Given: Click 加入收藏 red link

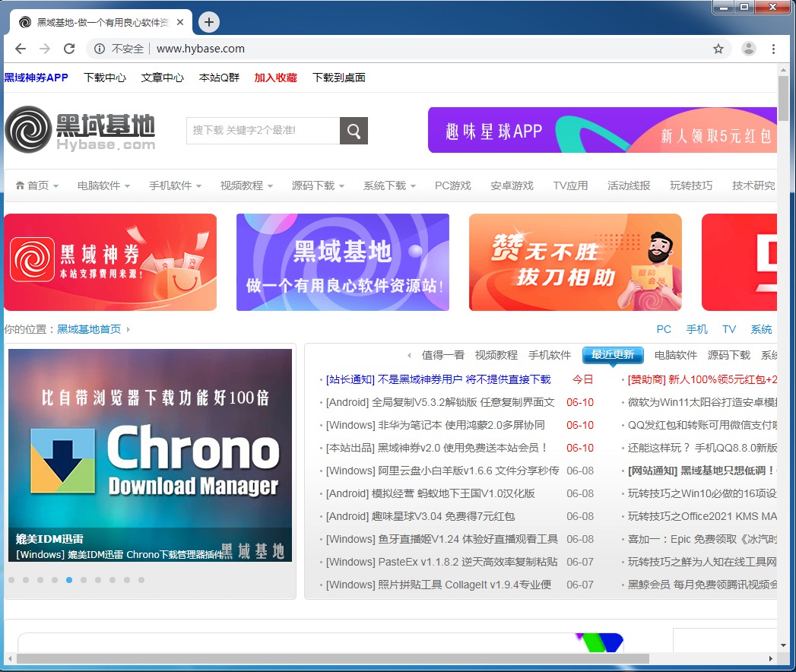Looking at the screenshot, I should coord(276,78).
